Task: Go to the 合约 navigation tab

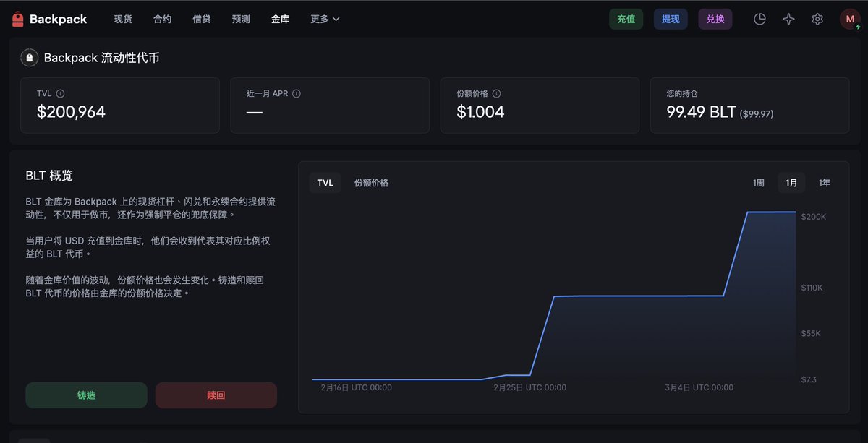Action: pyautogui.click(x=163, y=20)
